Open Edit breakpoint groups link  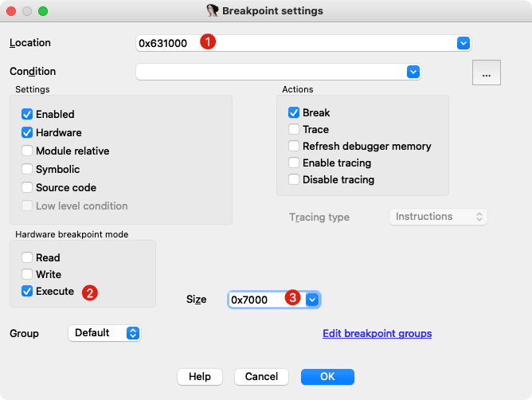click(377, 333)
